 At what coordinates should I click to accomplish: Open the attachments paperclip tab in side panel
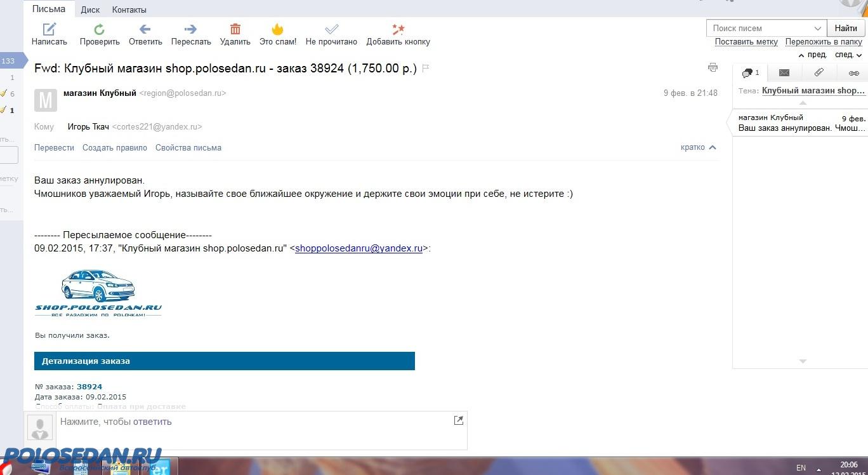pyautogui.click(x=819, y=72)
